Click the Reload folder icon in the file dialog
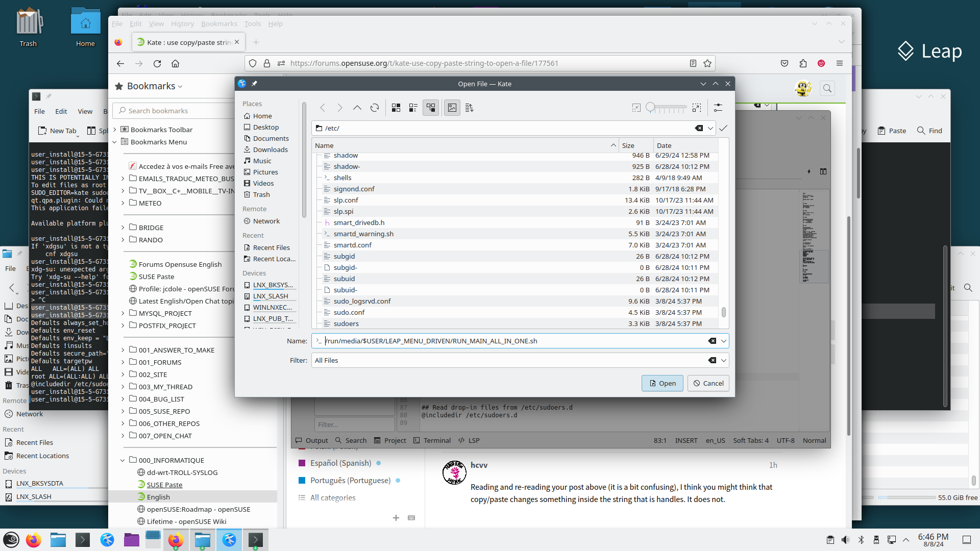The width and height of the screenshot is (980, 551). click(375, 108)
